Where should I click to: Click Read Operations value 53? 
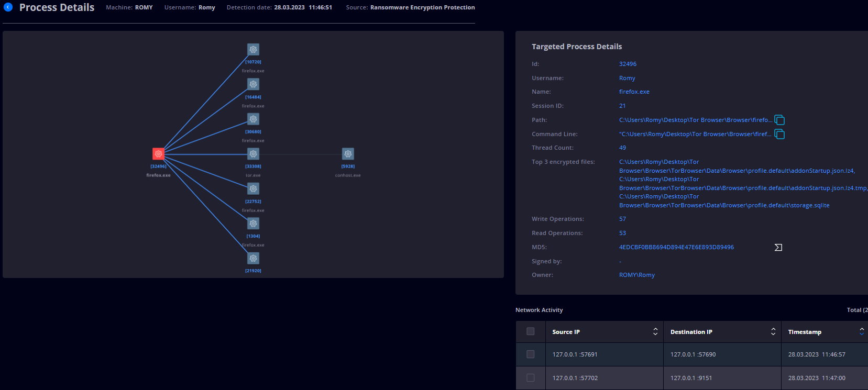(622, 233)
